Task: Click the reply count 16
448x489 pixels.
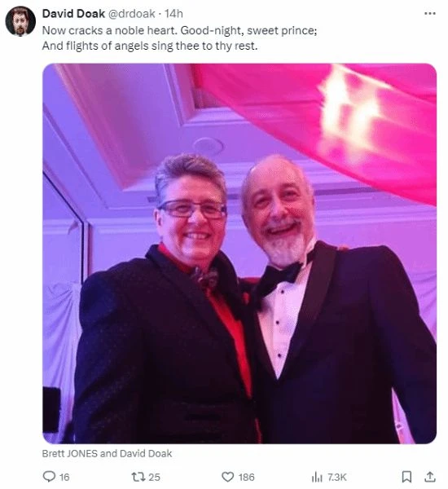Action: 64,477
